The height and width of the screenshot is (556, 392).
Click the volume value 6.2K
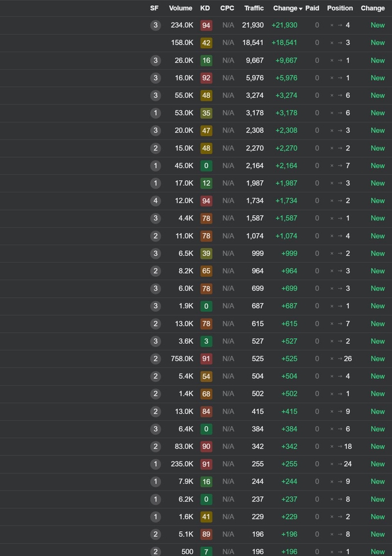[x=186, y=499]
